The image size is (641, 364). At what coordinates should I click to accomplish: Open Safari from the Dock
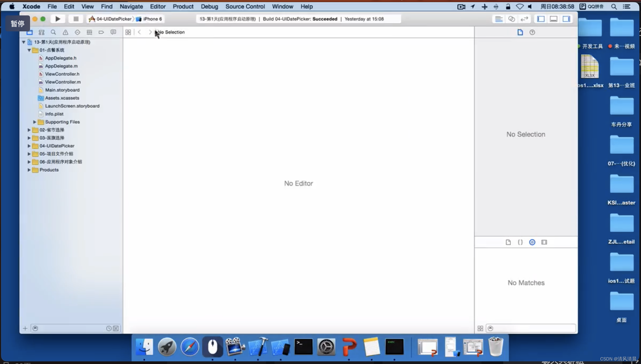coord(190,346)
